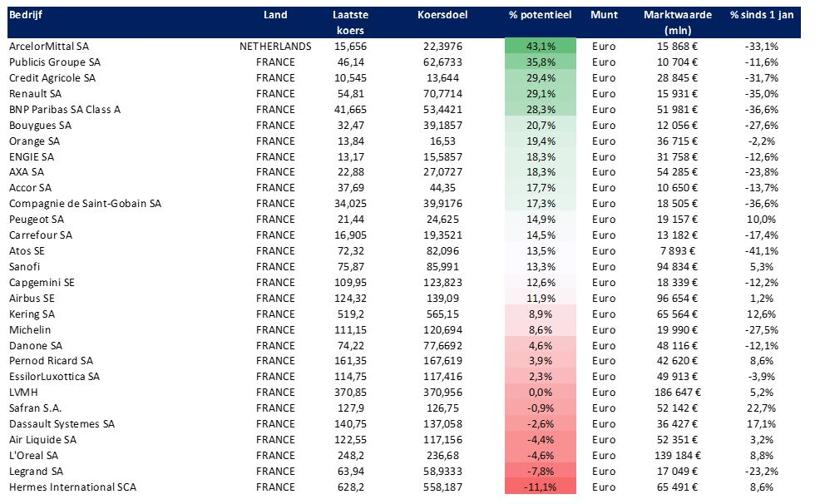This screenshot has width=815, height=504.
Task: Click the Kering SA 8,9% cell
Action: point(541,314)
